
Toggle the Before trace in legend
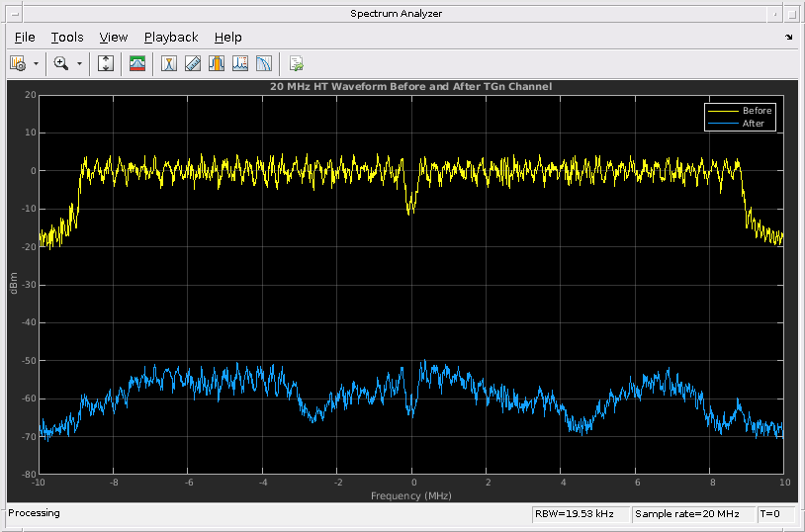[x=757, y=111]
